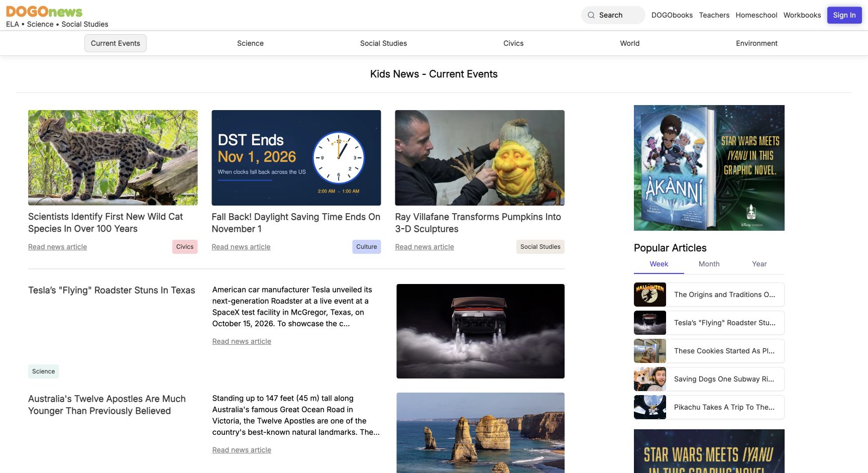Image resolution: width=868 pixels, height=473 pixels.
Task: Open the wild cat article image
Action: tap(113, 158)
